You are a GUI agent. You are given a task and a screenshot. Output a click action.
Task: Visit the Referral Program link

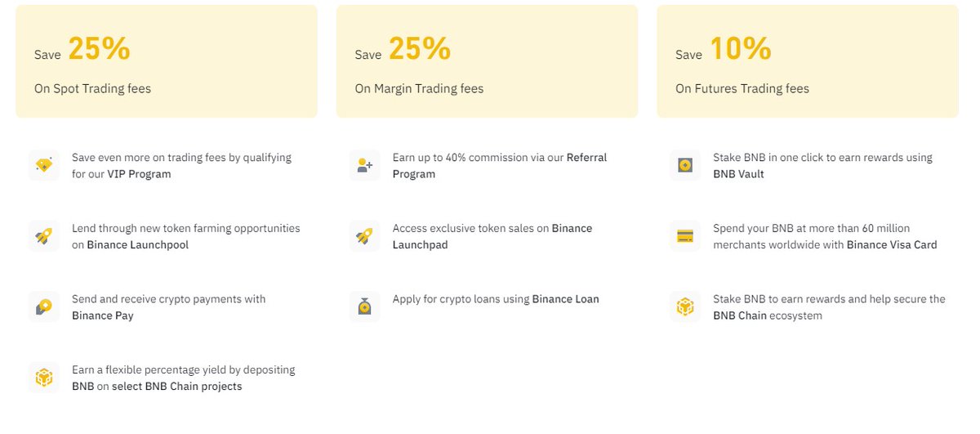pyautogui.click(x=500, y=166)
